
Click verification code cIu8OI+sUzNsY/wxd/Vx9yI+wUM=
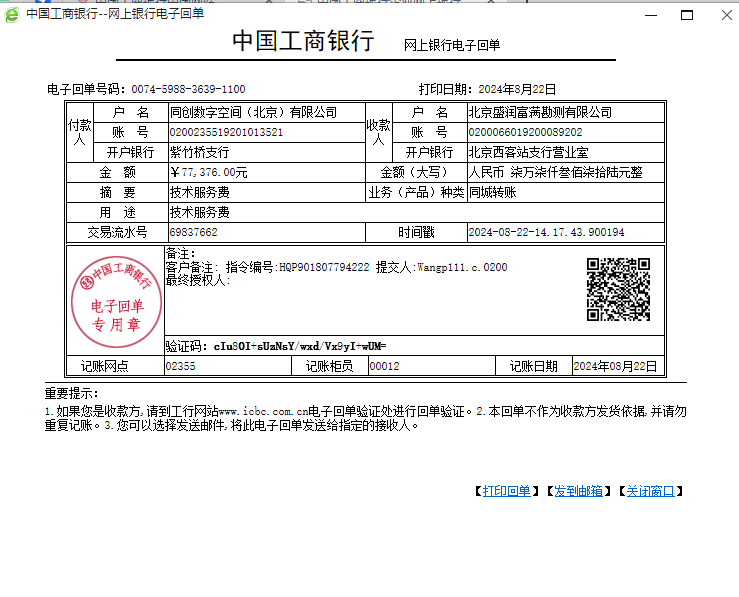tap(300, 346)
